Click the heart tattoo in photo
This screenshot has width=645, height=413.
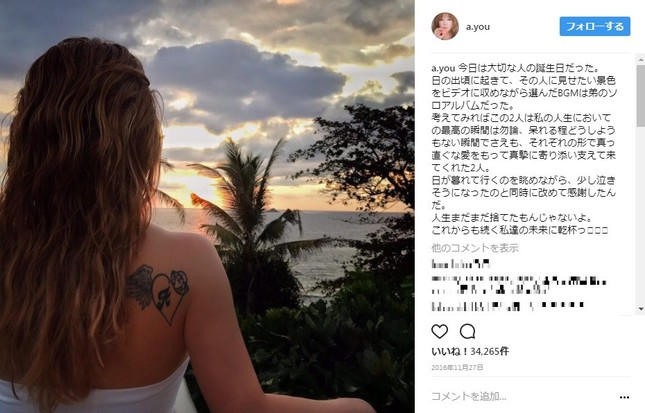158,293
